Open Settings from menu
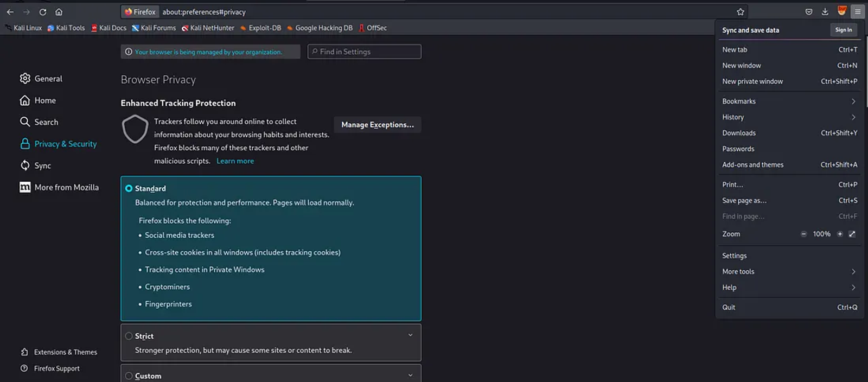 [789, 256]
